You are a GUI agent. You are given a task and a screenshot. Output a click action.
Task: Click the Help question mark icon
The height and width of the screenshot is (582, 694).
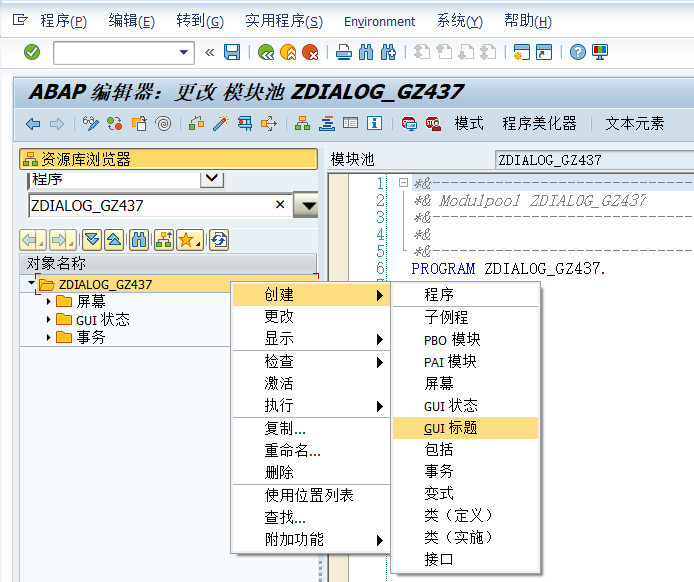click(578, 52)
